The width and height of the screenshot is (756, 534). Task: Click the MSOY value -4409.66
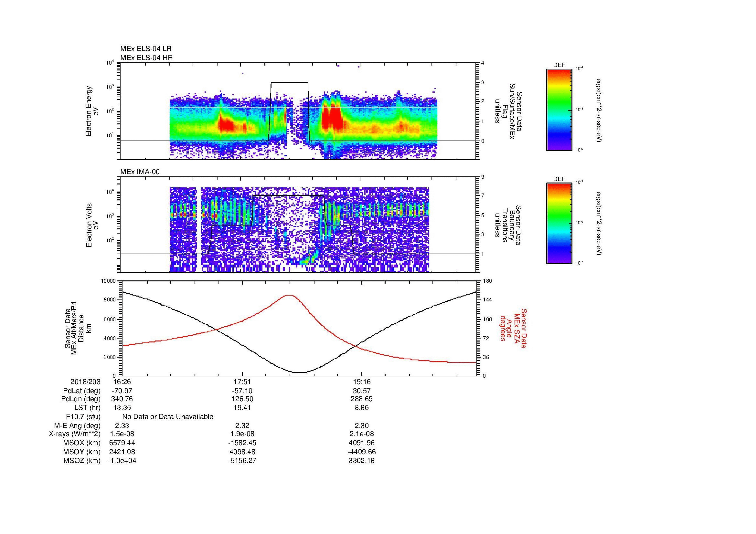point(362,452)
